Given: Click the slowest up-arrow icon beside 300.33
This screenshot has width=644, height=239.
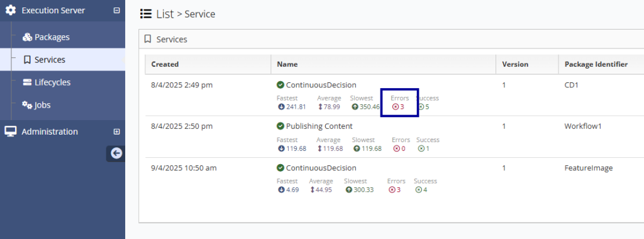Looking at the screenshot, I should tap(348, 190).
